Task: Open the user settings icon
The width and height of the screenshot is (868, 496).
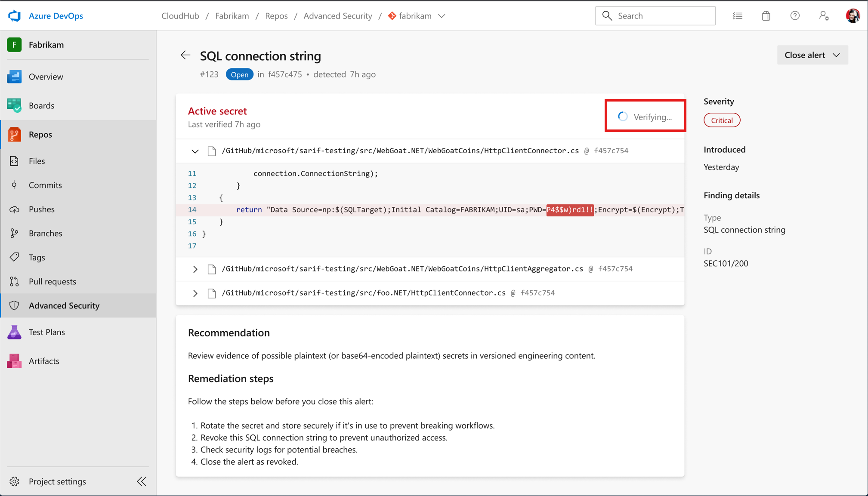Action: (824, 16)
